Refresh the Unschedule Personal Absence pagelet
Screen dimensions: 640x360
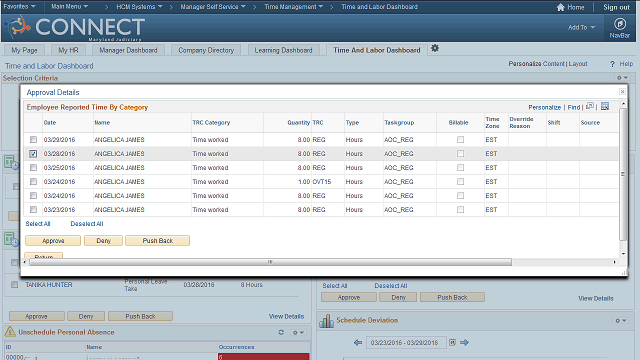pos(281,332)
